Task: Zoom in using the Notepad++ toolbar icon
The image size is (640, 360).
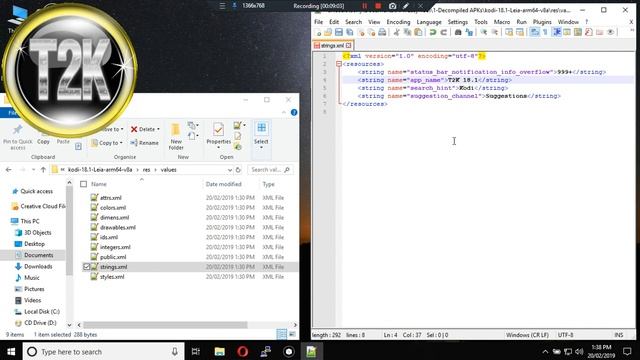Action: click(x=484, y=33)
